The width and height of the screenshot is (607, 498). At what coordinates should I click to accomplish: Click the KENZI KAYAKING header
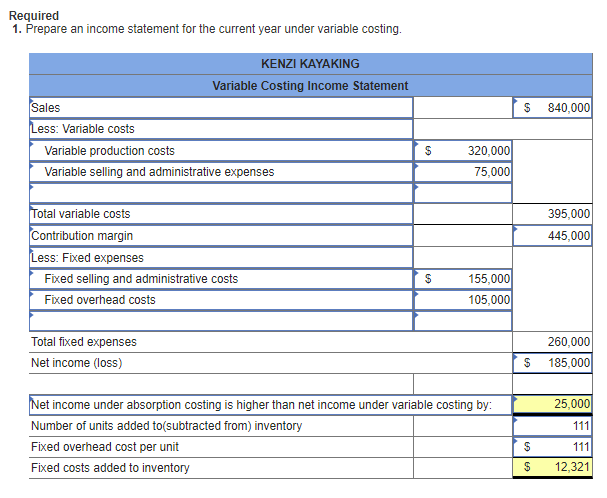310,64
